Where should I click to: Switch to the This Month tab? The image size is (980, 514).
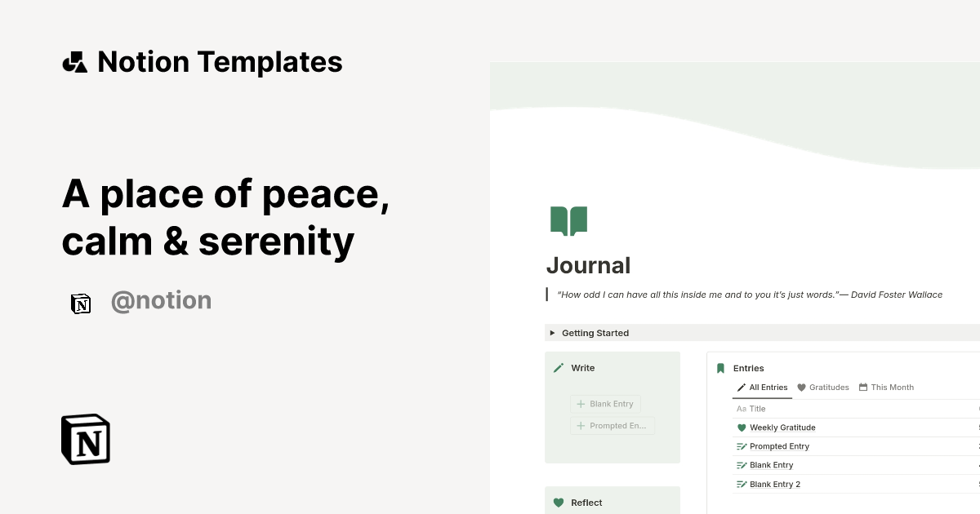pyautogui.click(x=886, y=387)
